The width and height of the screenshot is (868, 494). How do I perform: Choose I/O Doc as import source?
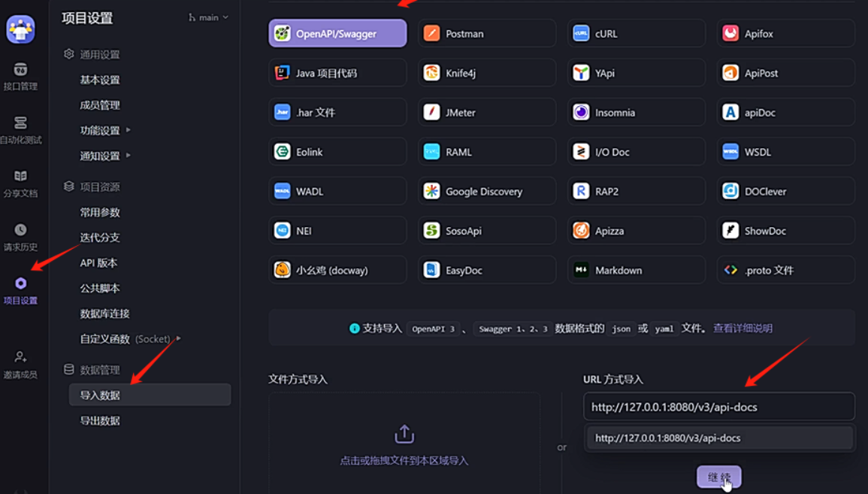tap(637, 152)
